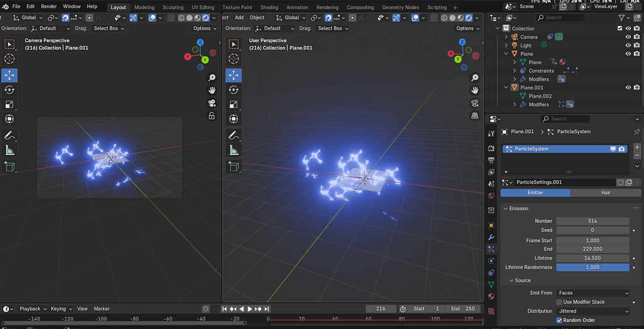Open the Material properties tab icon
Viewport: 644px width, 329px height.
491,296
